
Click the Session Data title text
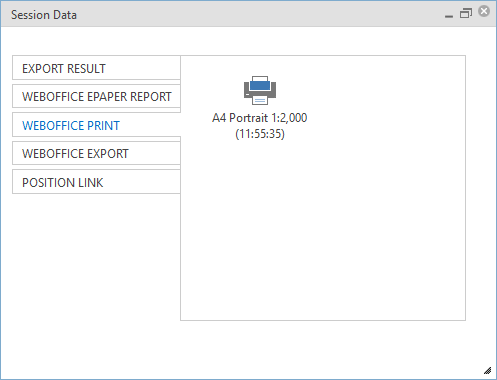point(44,15)
